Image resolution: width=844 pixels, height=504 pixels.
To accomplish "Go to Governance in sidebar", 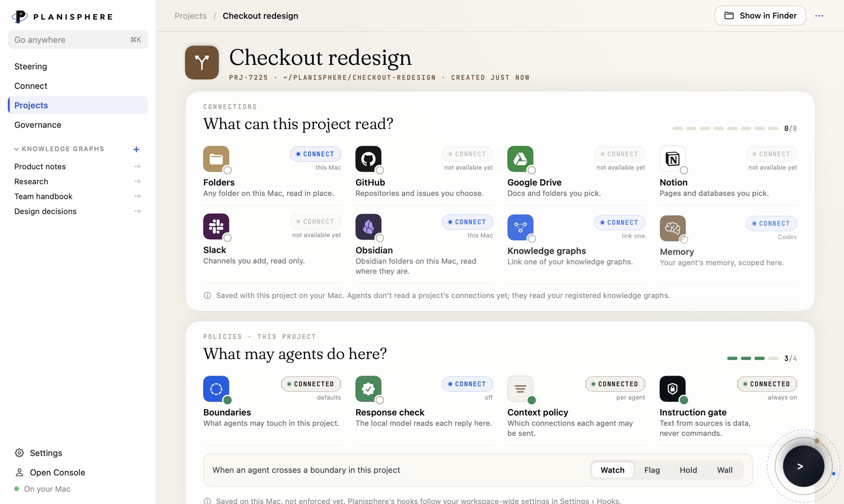I will pyautogui.click(x=78, y=125).
